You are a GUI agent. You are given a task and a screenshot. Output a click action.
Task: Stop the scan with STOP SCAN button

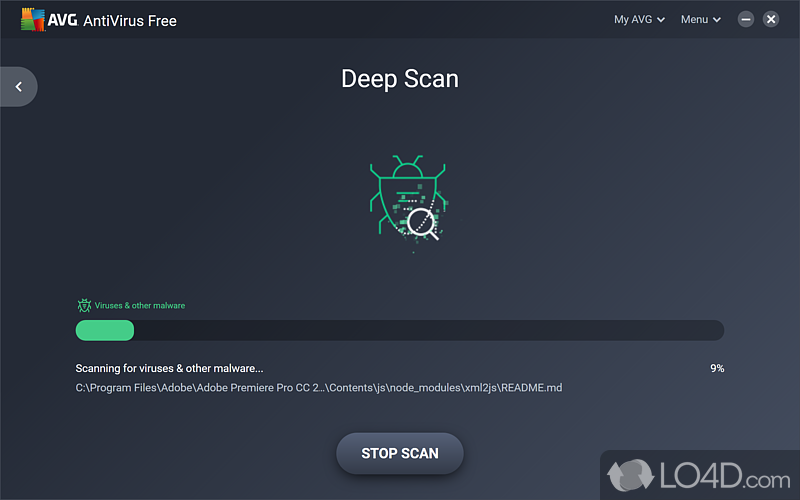click(399, 453)
